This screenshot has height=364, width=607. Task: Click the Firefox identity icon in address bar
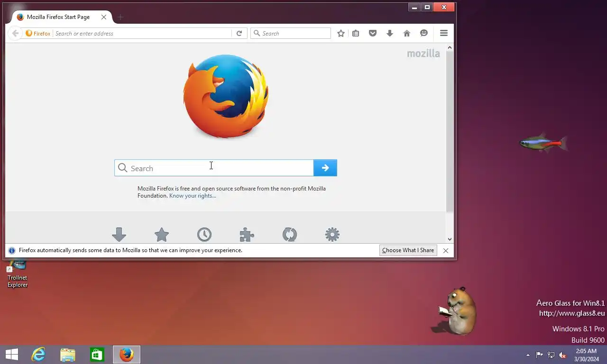(x=38, y=33)
